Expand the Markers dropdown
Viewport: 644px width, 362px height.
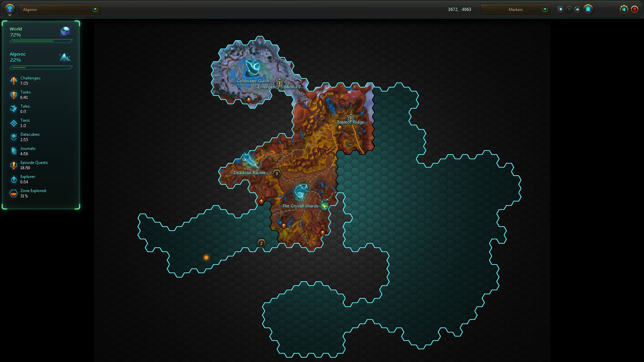515,9
